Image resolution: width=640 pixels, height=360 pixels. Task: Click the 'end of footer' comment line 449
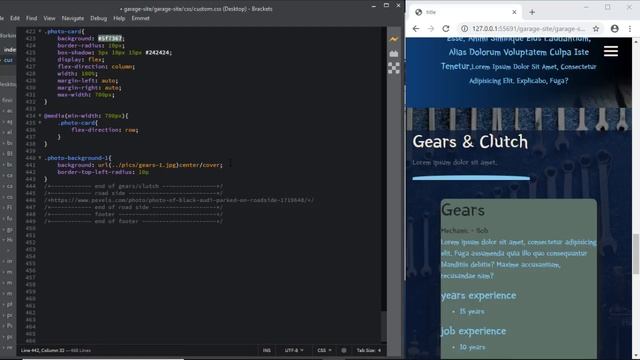(133, 221)
